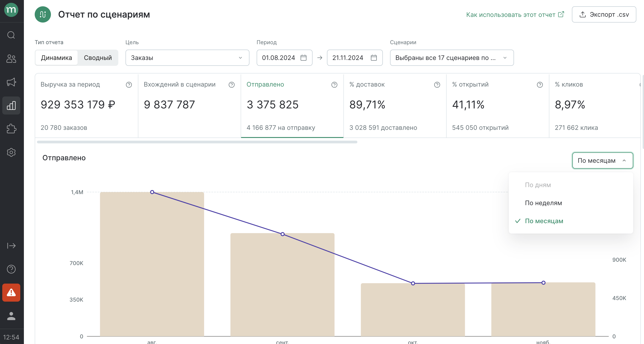Select the % открытий metric card
644x344 pixels.
point(498,106)
